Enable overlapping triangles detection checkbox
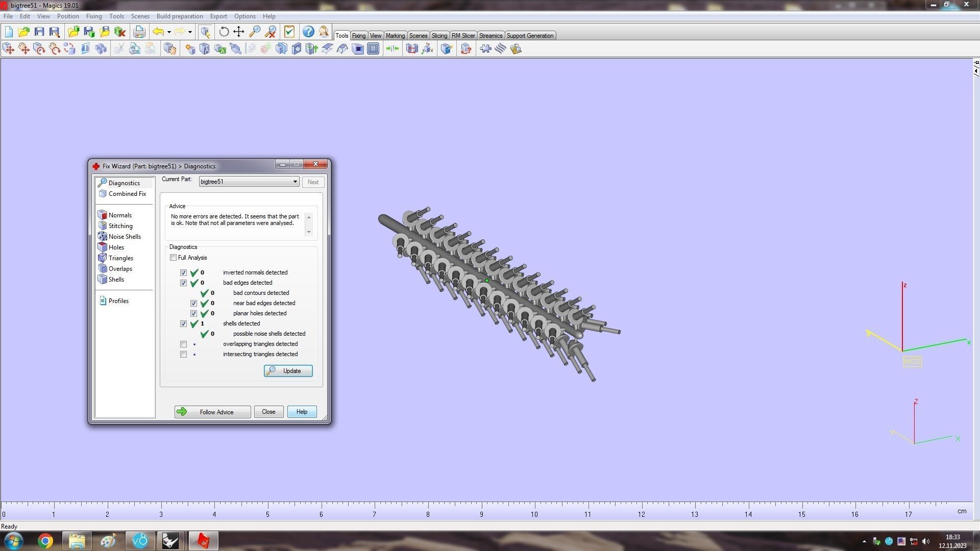The image size is (980, 551). (184, 344)
